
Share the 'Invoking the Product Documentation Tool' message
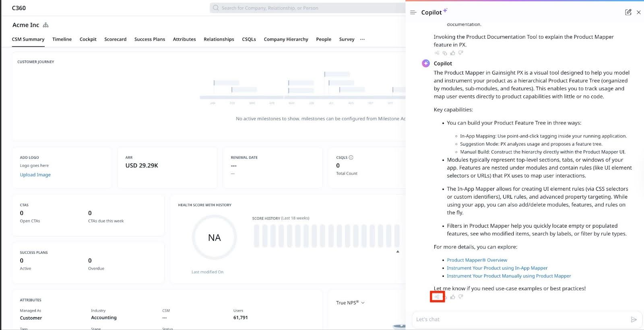437,53
